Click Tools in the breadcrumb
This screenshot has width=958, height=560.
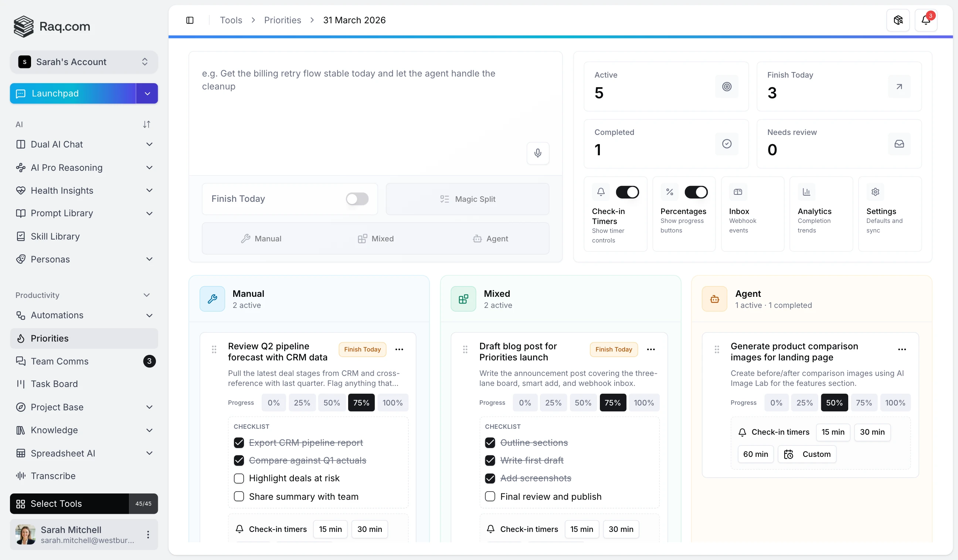point(231,20)
